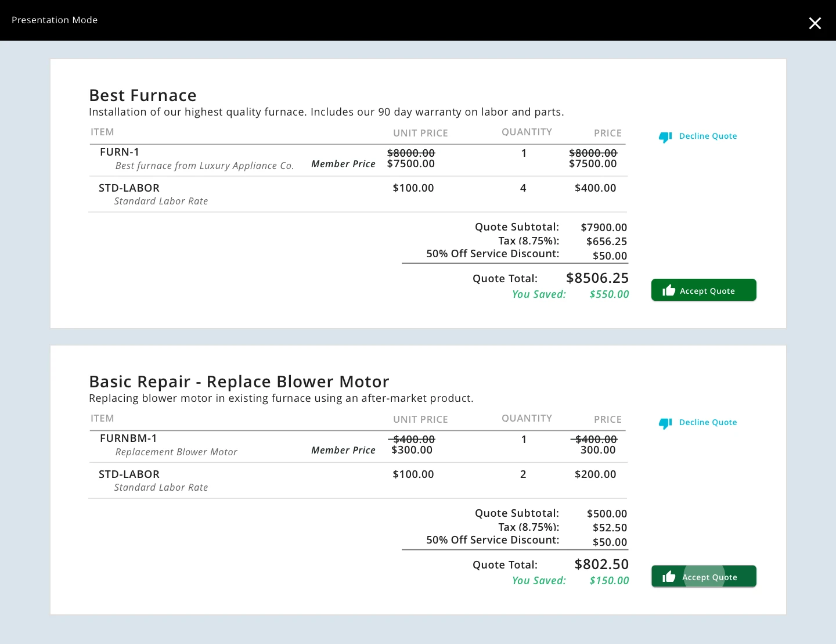Click thumbs-up icon on Best Furnace quote
The height and width of the screenshot is (644, 836).
(669, 290)
